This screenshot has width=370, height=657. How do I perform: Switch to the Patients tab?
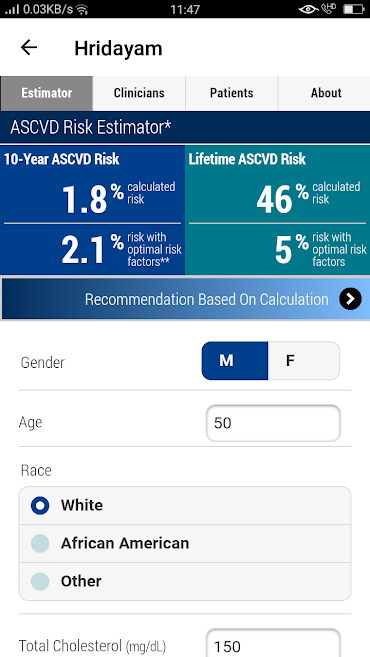point(232,93)
